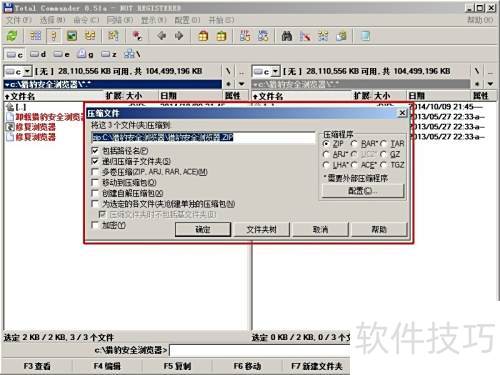This screenshot has width=500, height=375.
Task: Open file search with the binoculars icon
Action: point(287,36)
